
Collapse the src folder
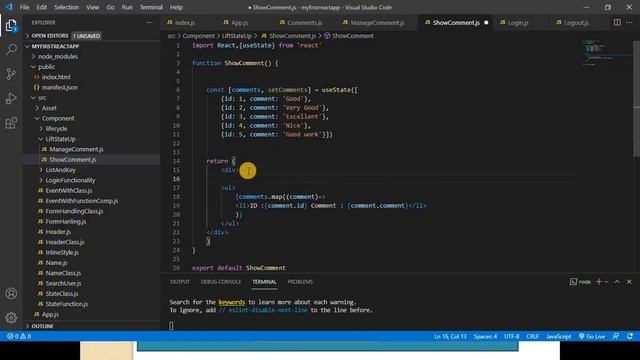click(x=42, y=98)
